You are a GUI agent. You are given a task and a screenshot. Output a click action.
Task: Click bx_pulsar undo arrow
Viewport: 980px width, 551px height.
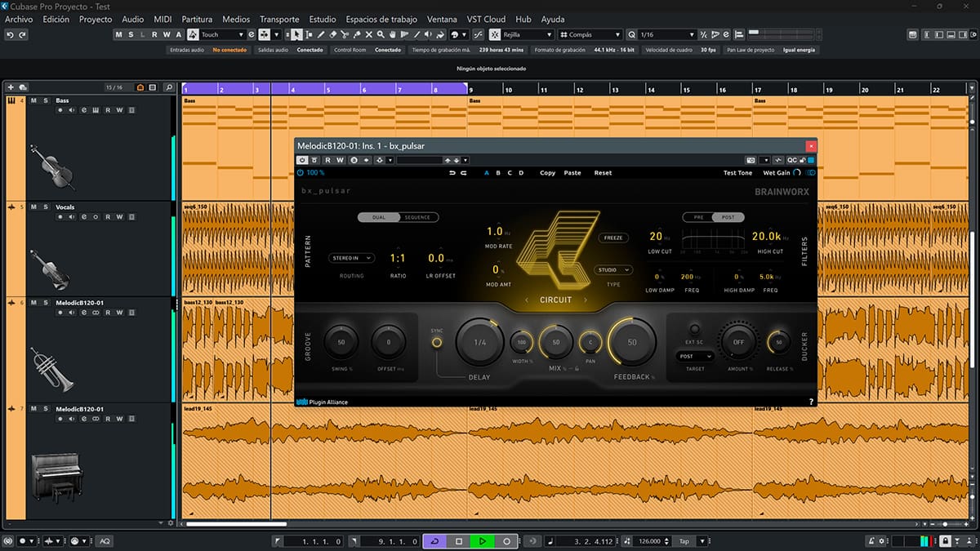tap(452, 173)
